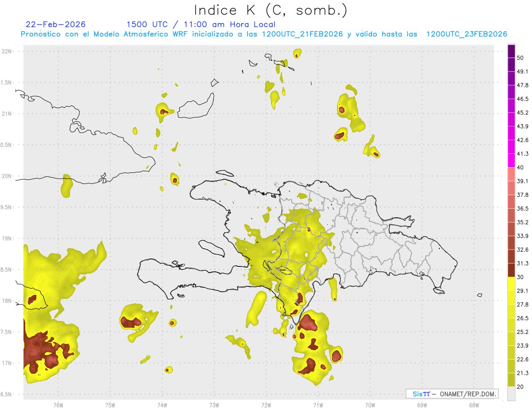Click the "75W" longitude axis label

point(110,405)
